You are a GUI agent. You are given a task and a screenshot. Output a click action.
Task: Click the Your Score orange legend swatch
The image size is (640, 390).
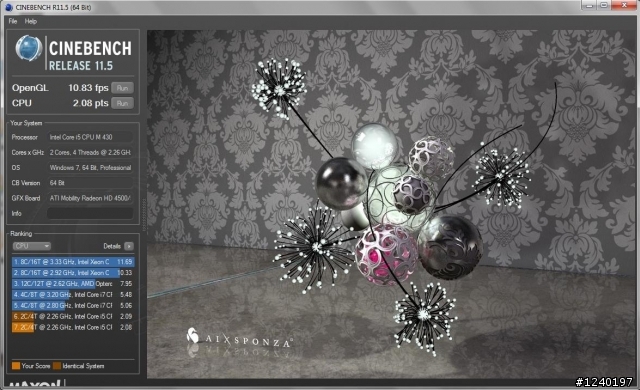tap(16, 366)
